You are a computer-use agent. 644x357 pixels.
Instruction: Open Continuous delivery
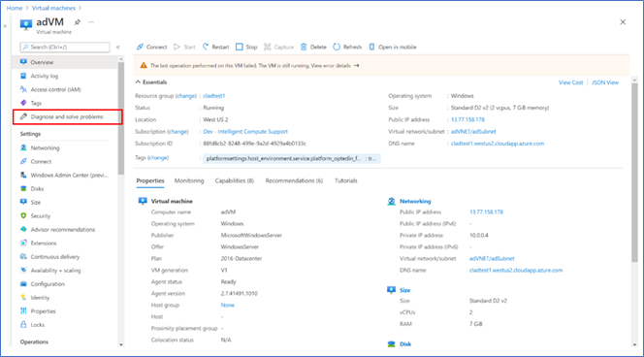(x=55, y=257)
